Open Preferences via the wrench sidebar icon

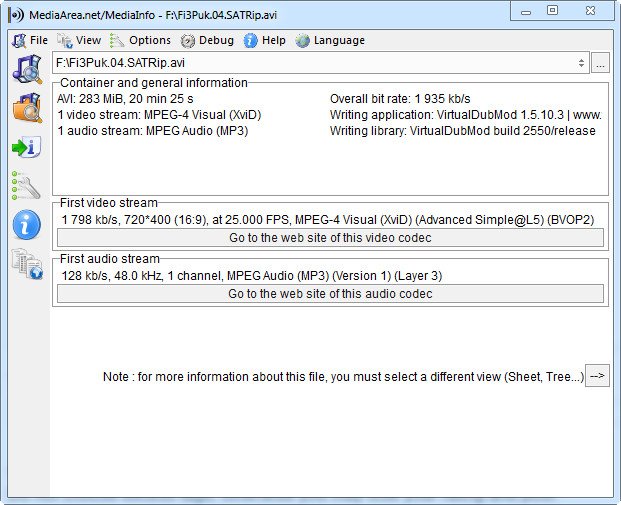[x=26, y=186]
